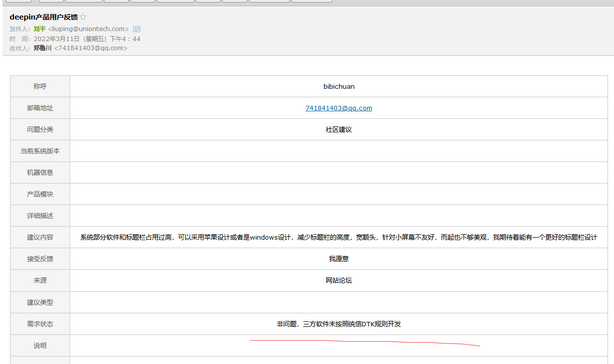
Task: Click the rightmost button on the top toolbar
Action: pyautogui.click(x=312, y=2)
